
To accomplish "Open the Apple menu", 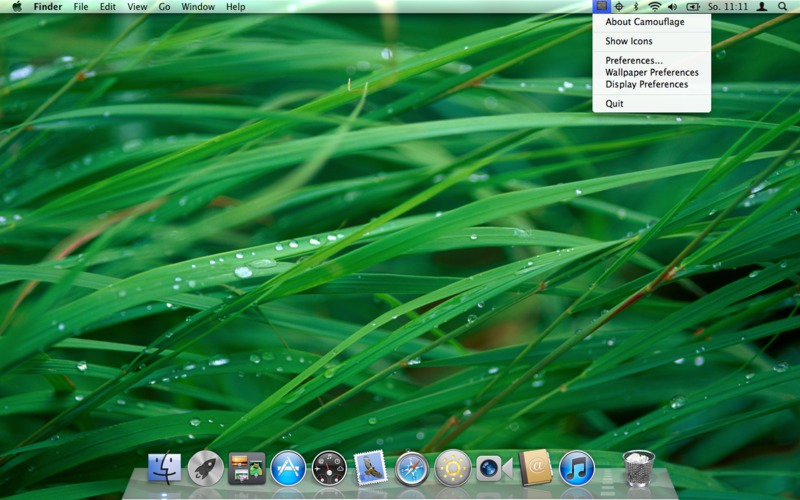I will [17, 7].
